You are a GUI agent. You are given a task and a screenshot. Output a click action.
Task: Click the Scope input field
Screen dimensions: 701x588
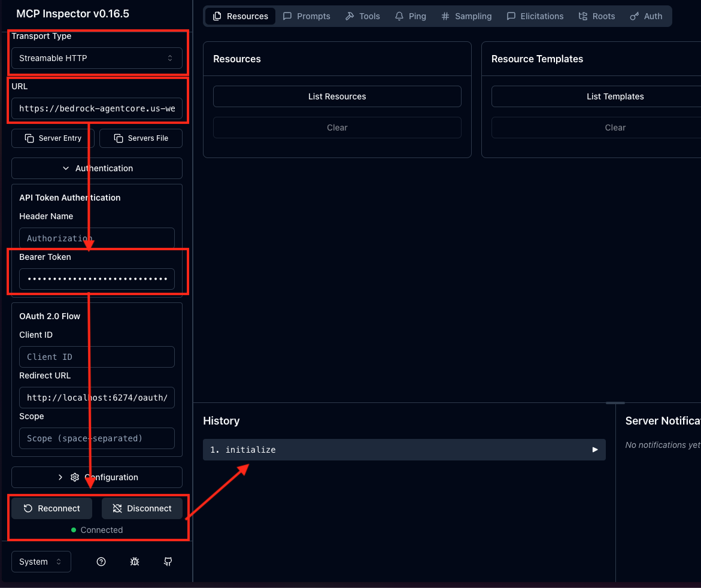pos(96,438)
